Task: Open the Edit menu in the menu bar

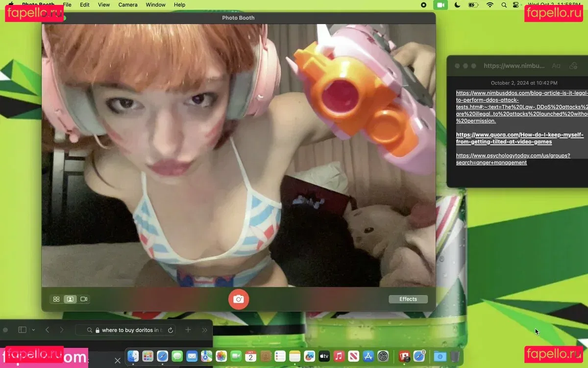Action: pyautogui.click(x=85, y=4)
